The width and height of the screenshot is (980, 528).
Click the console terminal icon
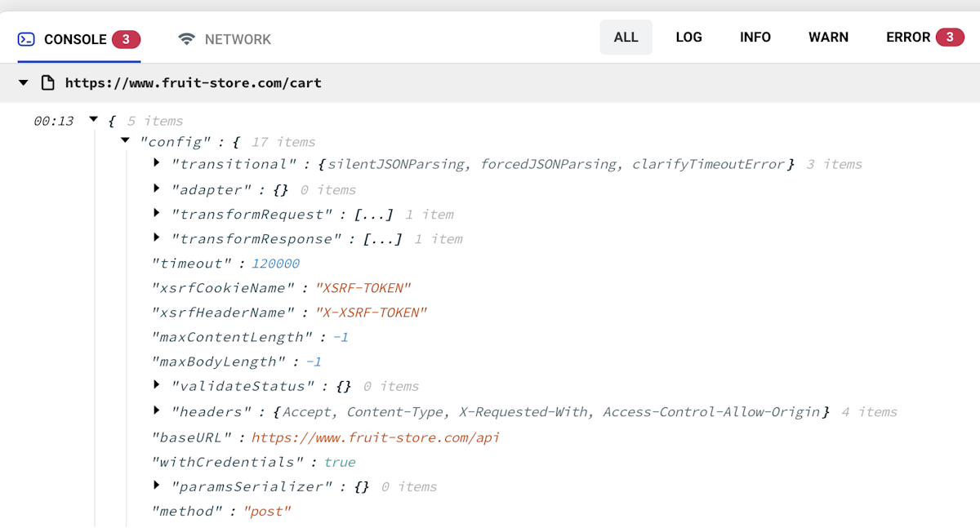pos(26,39)
